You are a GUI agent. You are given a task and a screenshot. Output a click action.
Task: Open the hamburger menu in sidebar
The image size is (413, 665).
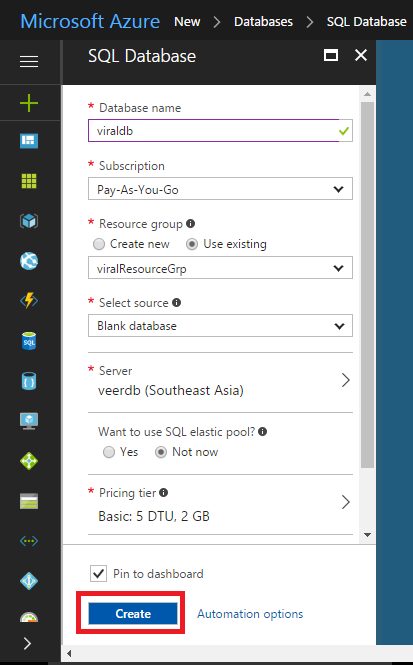point(29,61)
